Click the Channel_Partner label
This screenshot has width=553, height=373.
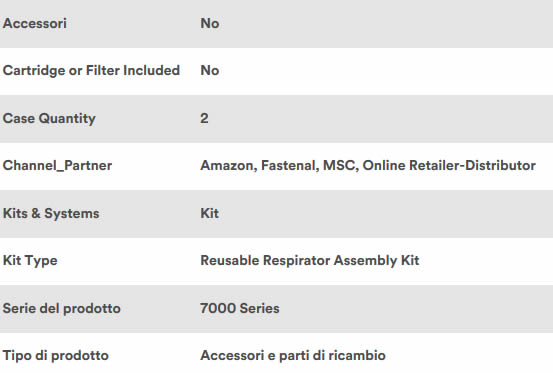point(57,166)
